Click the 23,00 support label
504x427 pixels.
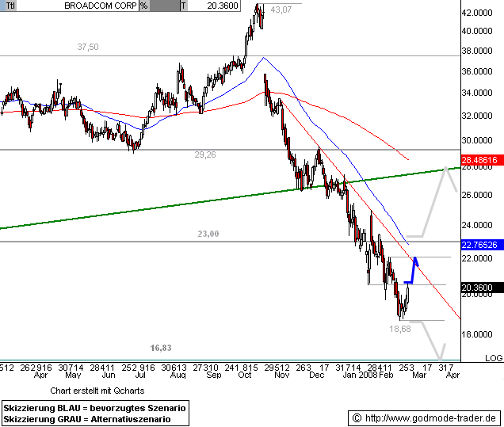click(208, 234)
